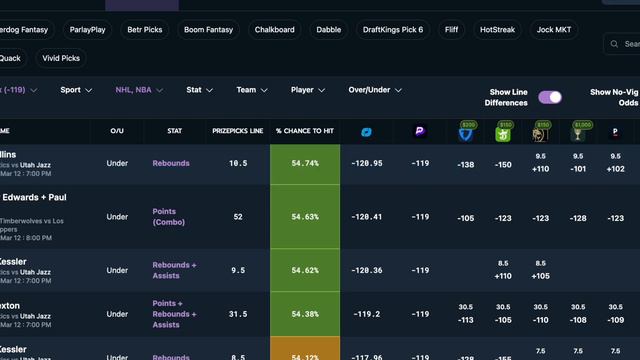
Task: Click the Edwards + Paul player name
Action: (34, 198)
